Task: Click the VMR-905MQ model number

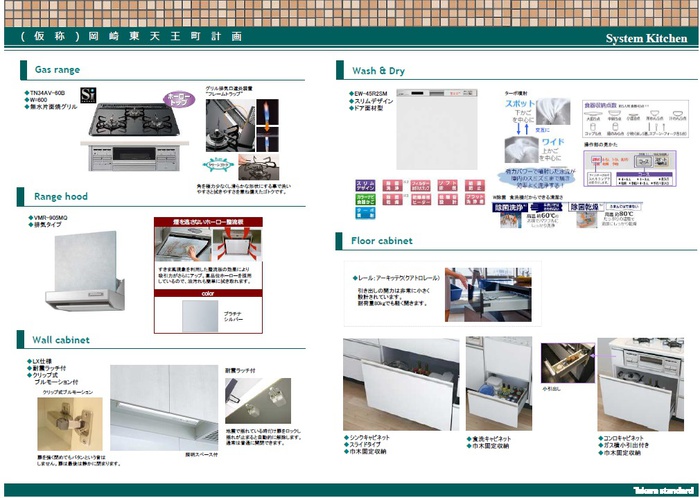Action: (50, 218)
